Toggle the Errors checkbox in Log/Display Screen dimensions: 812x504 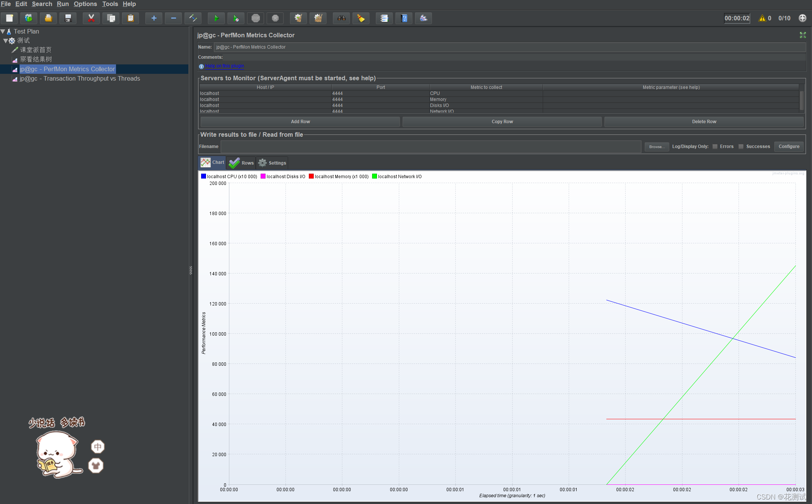click(x=714, y=146)
